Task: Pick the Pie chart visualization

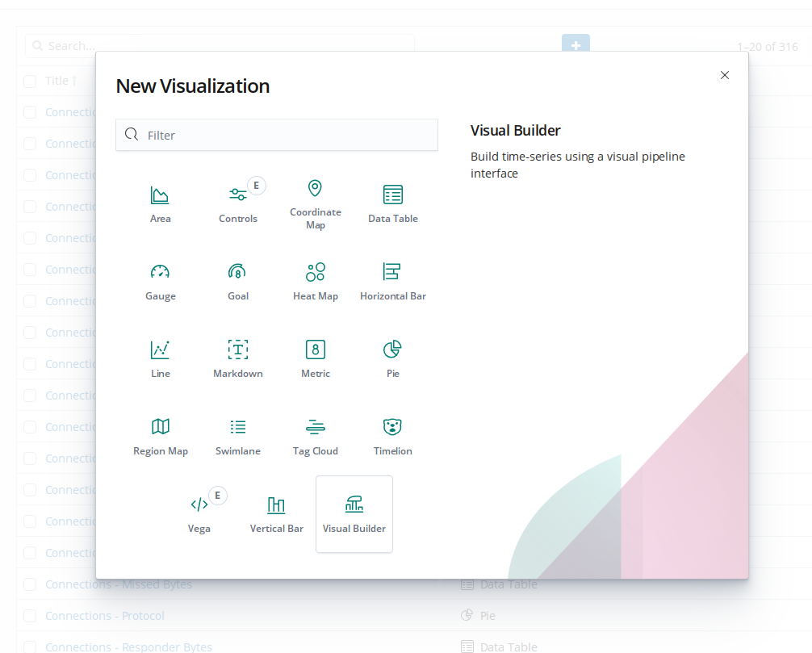Action: [x=392, y=359]
